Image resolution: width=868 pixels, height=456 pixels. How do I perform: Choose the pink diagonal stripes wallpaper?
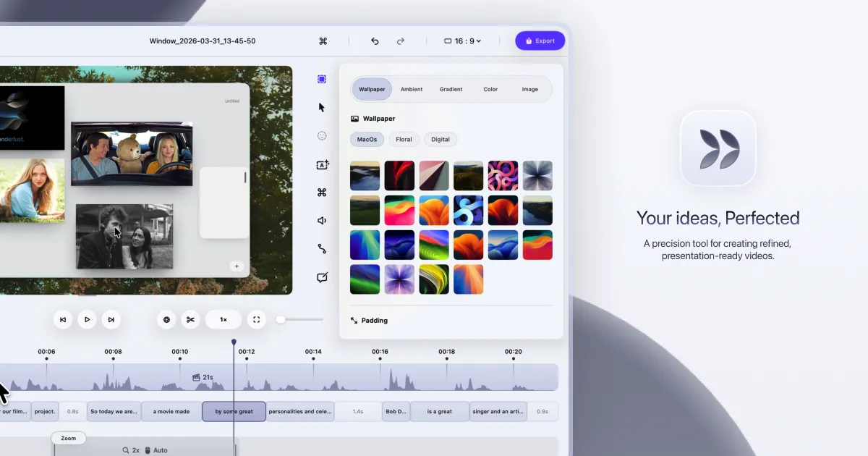(434, 176)
